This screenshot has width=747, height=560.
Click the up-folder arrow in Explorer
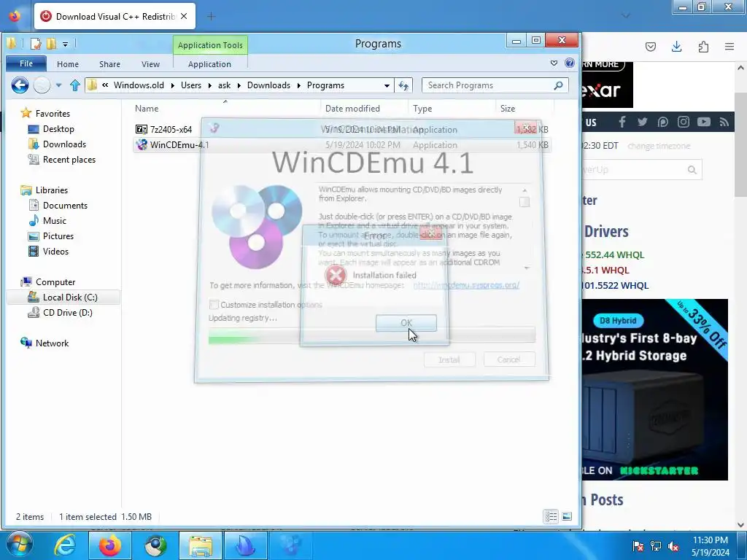[75, 85]
